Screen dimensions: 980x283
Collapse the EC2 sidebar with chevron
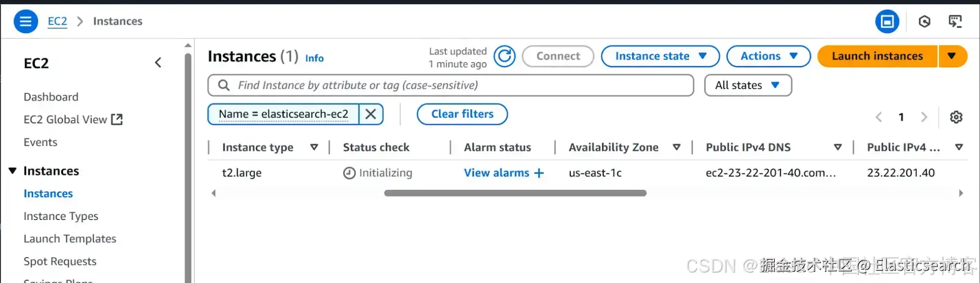pyautogui.click(x=158, y=62)
